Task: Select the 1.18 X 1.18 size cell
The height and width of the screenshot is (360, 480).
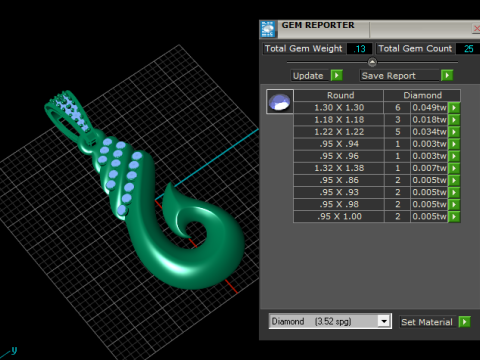Action: (x=339, y=120)
